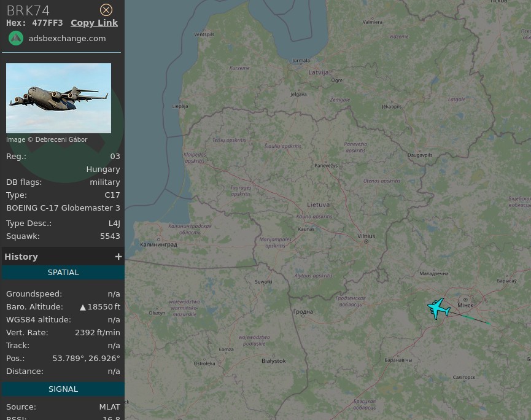The width and height of the screenshot is (531, 420).
Task: Click the Copy Link button
Action: click(94, 23)
